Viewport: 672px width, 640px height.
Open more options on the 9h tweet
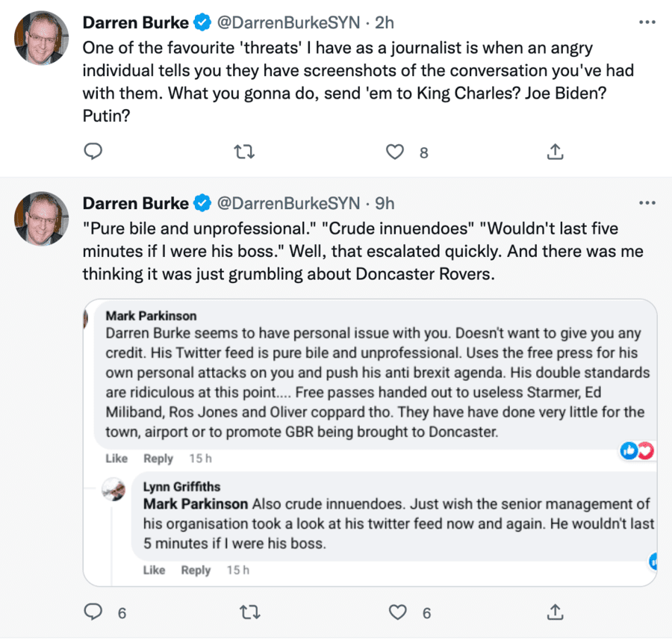(647, 203)
